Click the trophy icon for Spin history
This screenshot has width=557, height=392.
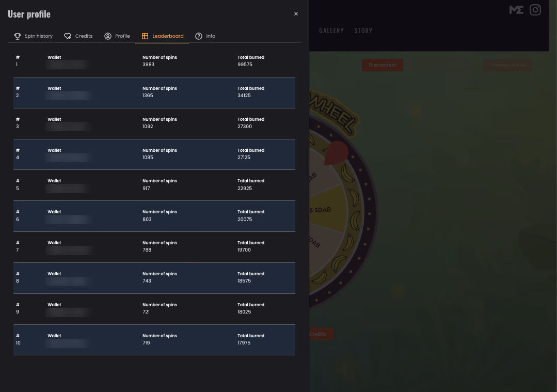(18, 36)
